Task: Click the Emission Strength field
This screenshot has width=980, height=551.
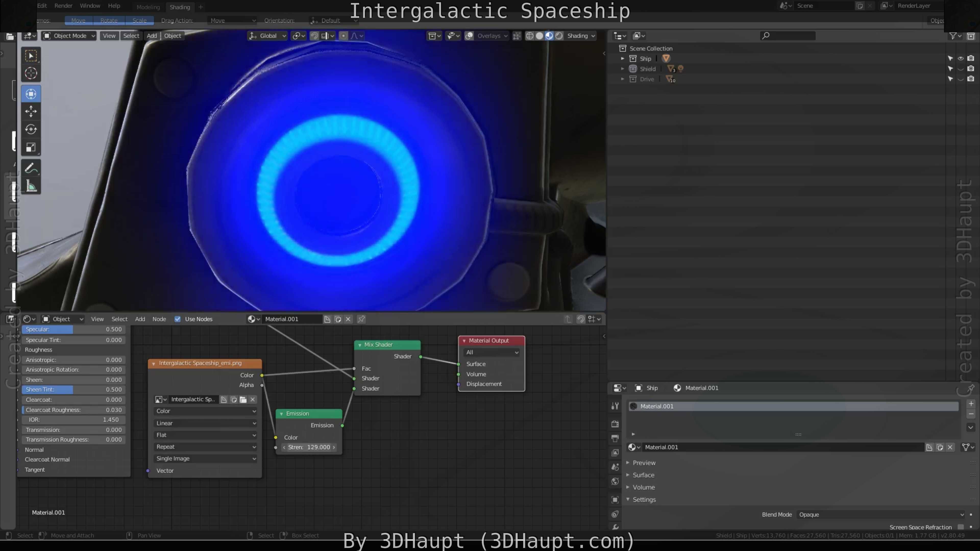Action: [309, 447]
